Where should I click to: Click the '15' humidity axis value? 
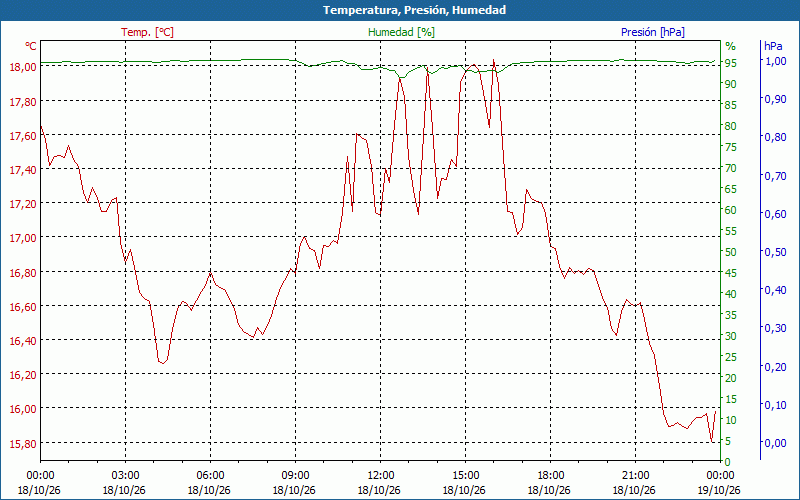731,399
